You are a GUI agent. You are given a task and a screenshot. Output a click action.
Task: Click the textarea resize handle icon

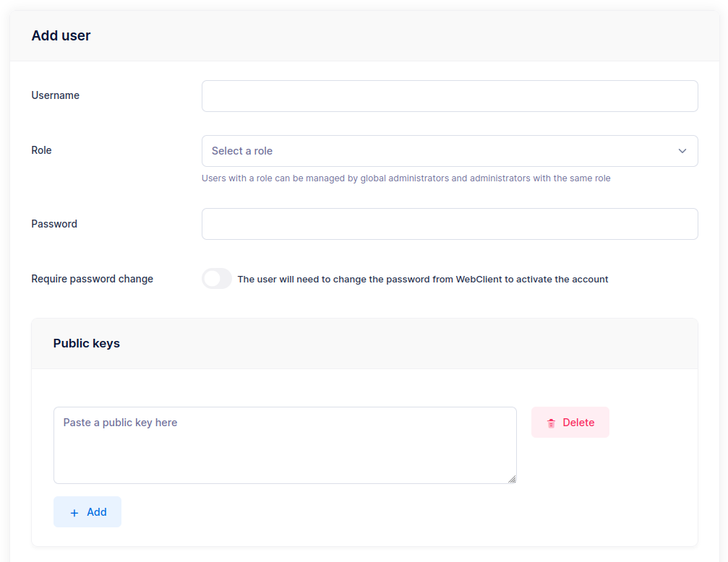[x=512, y=478]
